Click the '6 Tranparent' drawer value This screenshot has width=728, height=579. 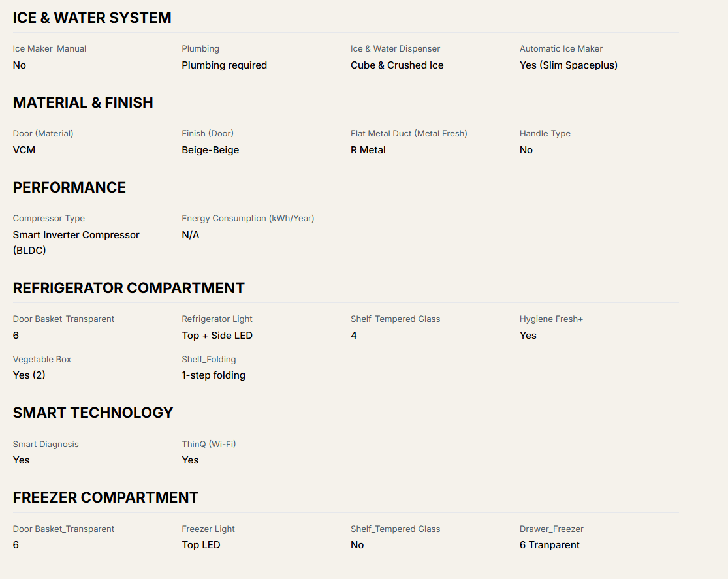549,545
